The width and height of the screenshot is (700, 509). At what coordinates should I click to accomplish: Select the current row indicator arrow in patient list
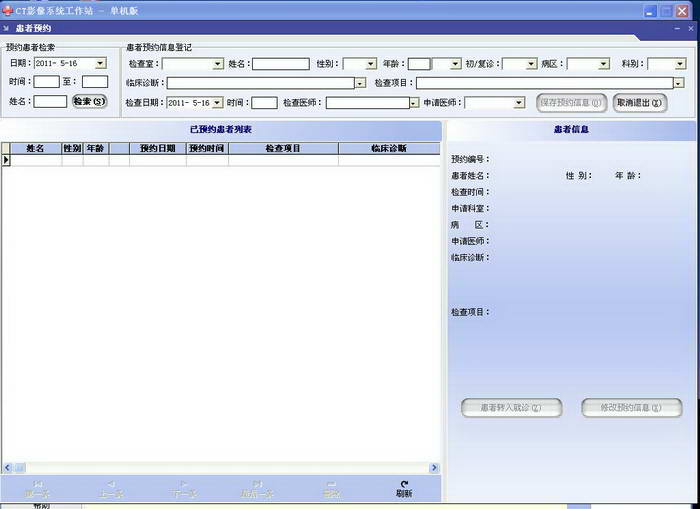coord(6,160)
